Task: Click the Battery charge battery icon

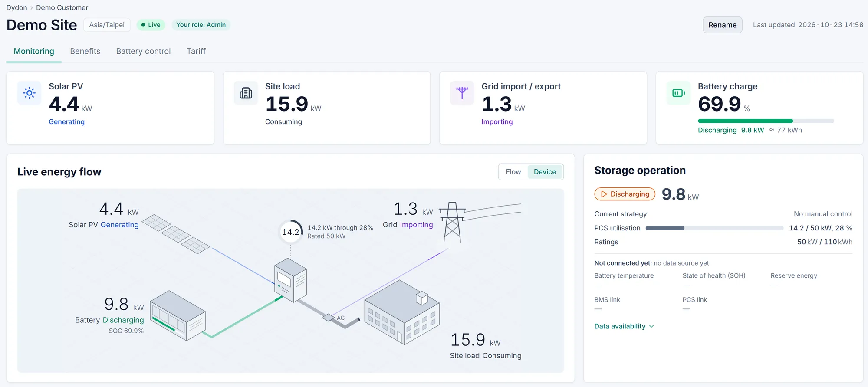Action: [678, 93]
